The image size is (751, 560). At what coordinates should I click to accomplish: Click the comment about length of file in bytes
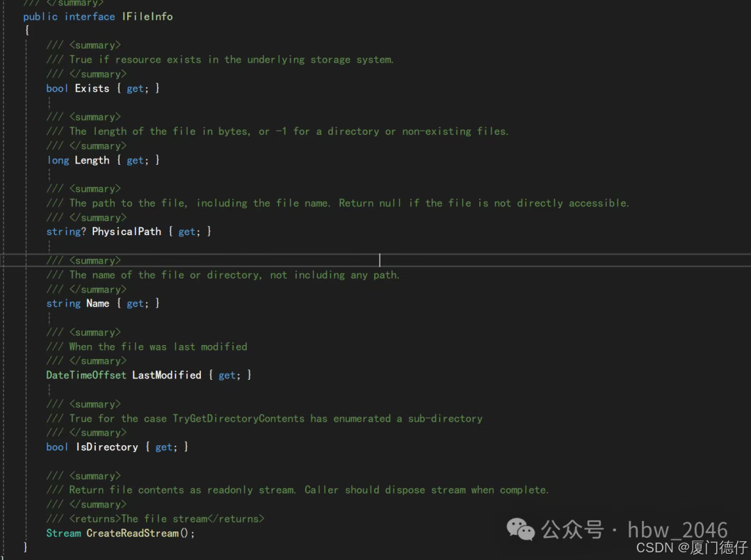[x=277, y=131]
